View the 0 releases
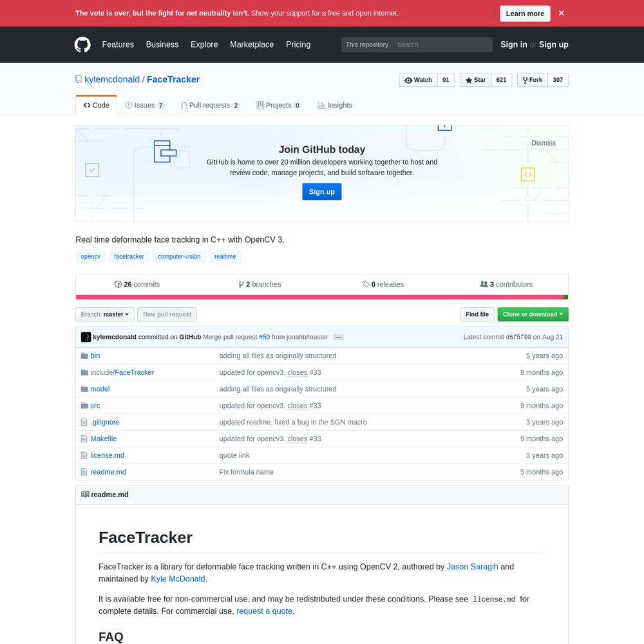 click(383, 284)
